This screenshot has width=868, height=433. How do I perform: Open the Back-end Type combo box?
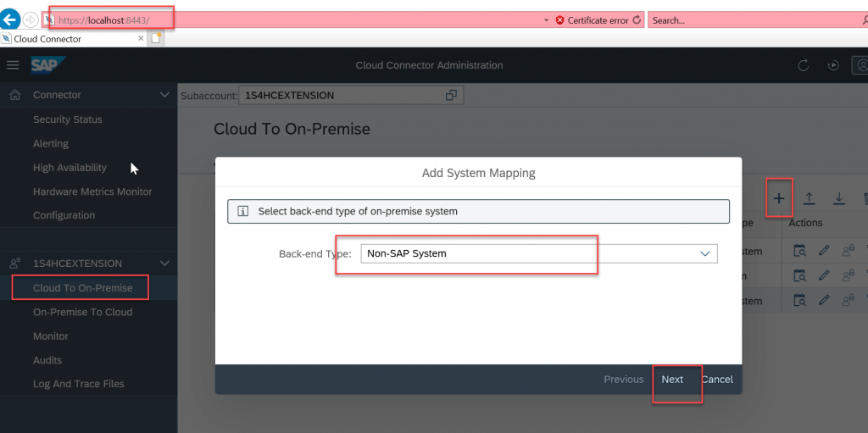click(x=538, y=253)
